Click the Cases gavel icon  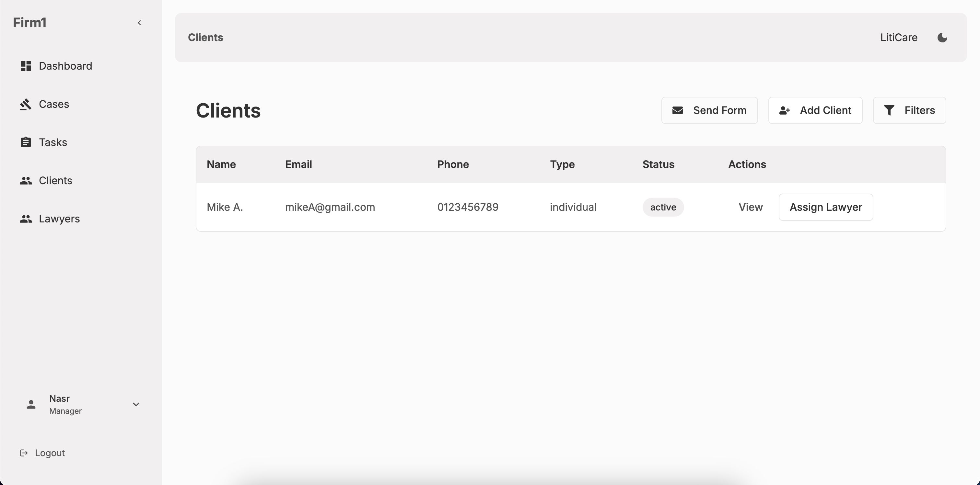(x=26, y=104)
